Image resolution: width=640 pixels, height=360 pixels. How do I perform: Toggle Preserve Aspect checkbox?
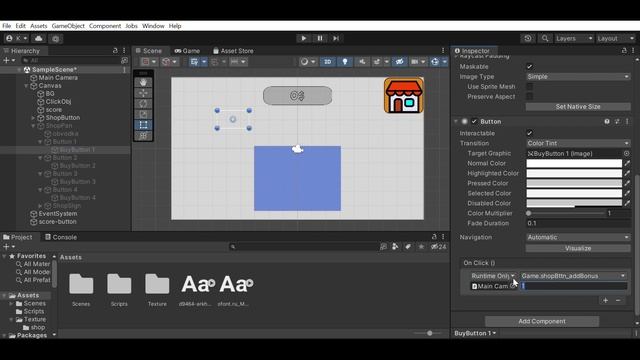tap(529, 97)
